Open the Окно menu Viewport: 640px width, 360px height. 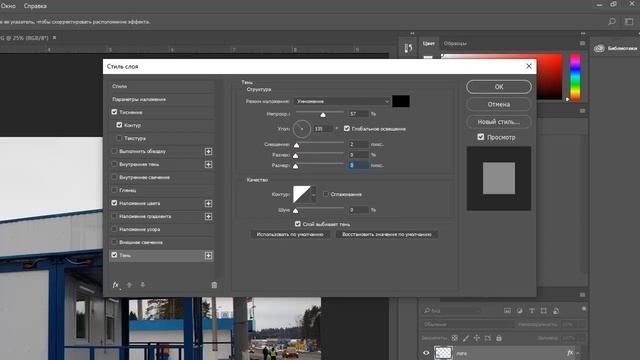point(8,6)
